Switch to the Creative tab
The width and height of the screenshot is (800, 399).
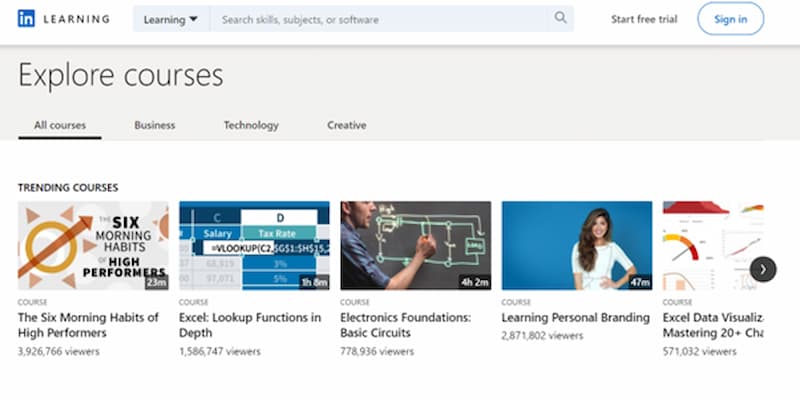tap(347, 126)
